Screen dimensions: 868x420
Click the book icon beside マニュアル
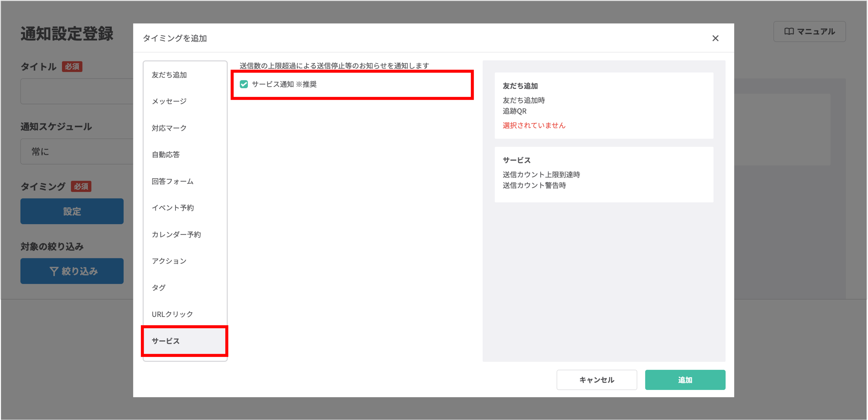point(789,31)
